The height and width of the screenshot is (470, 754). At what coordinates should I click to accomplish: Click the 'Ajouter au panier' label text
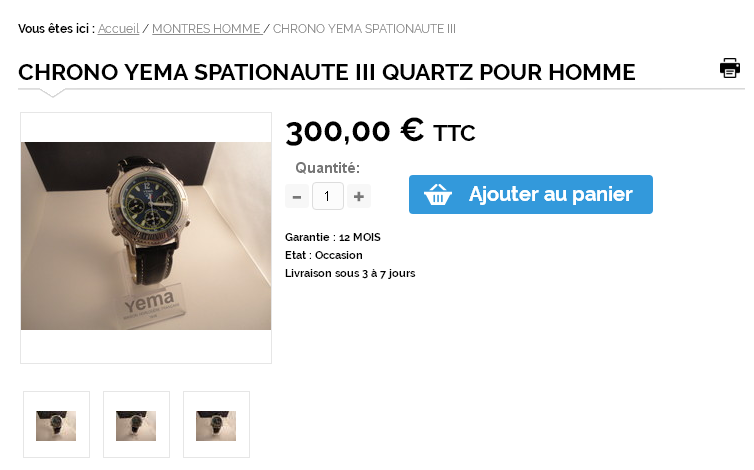pos(551,194)
